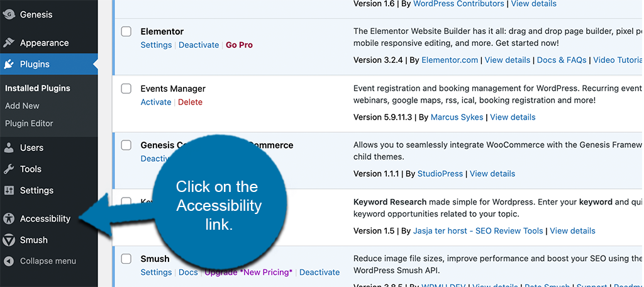The image size is (644, 287).
Task: View details for Keyword Research plugin
Action: tap(572, 230)
